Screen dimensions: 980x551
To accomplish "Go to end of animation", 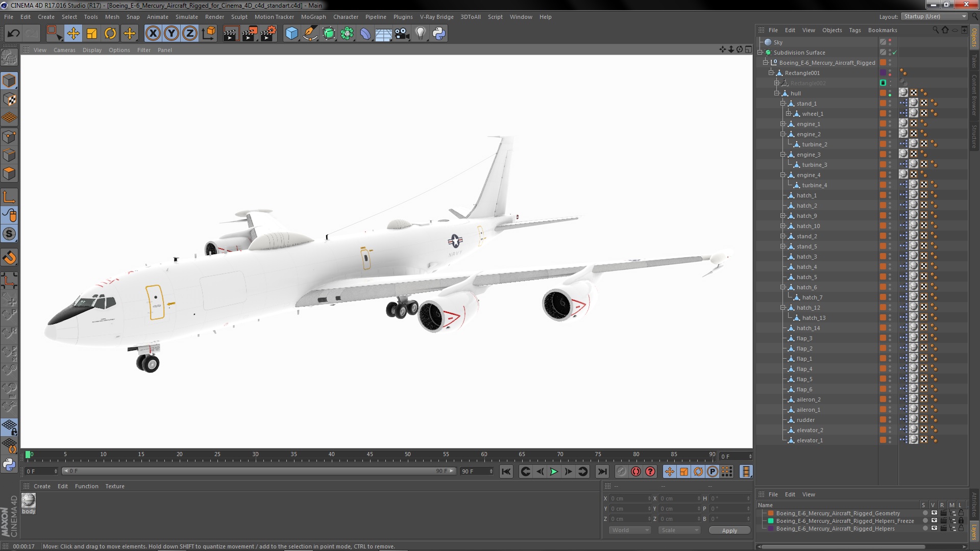I will click(x=602, y=471).
